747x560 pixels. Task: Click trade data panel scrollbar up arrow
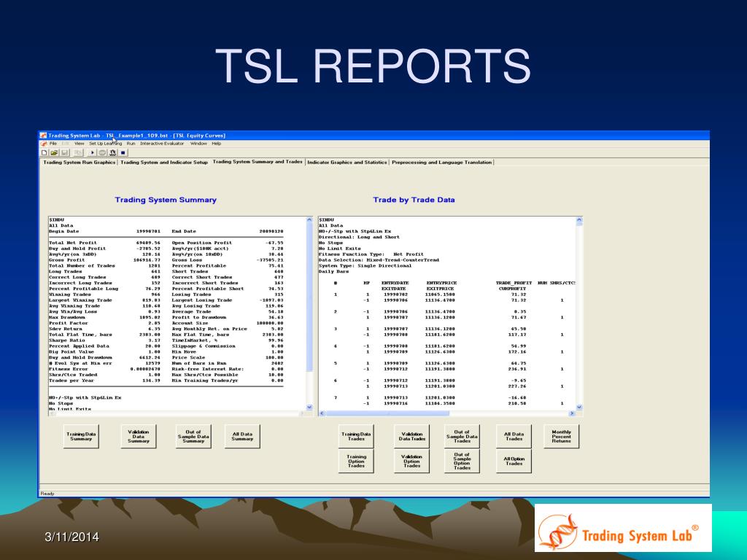(x=579, y=220)
